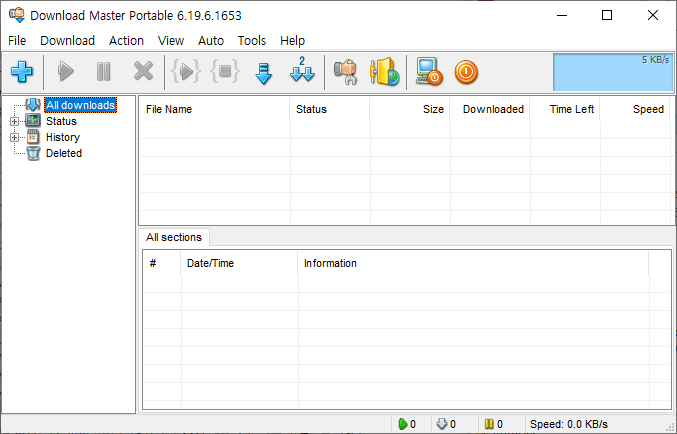This screenshot has width=677, height=434.
Task: Click the Date/Time log column header
Action: (239, 263)
